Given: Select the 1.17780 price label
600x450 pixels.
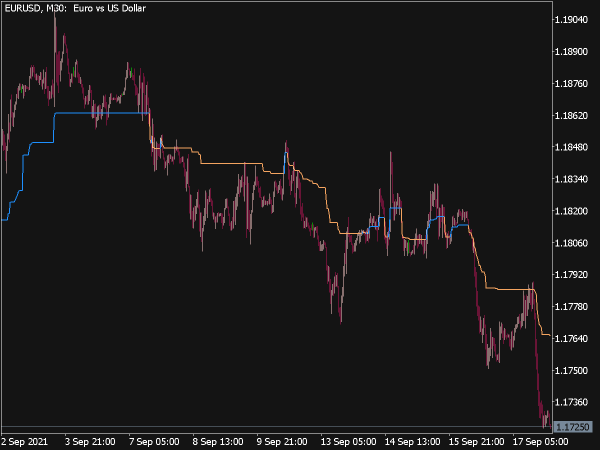Looking at the screenshot, I should coord(571,307).
